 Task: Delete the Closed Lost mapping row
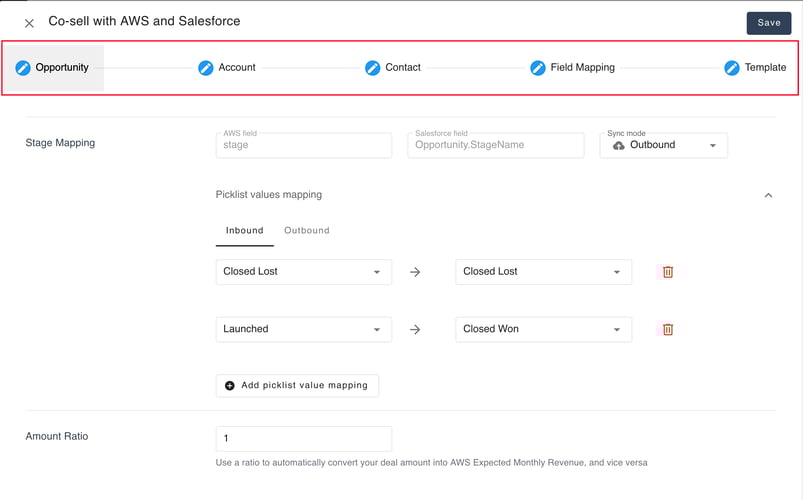668,272
